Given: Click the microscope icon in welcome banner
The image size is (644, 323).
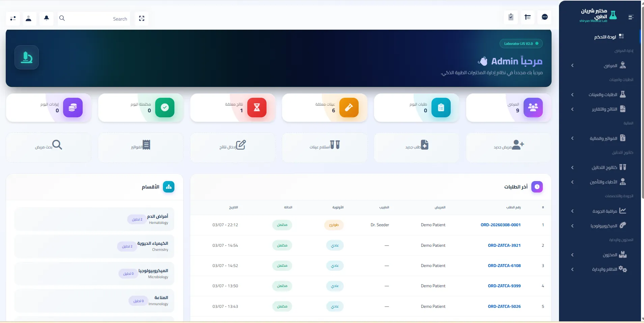Looking at the screenshot, I should 27,57.
